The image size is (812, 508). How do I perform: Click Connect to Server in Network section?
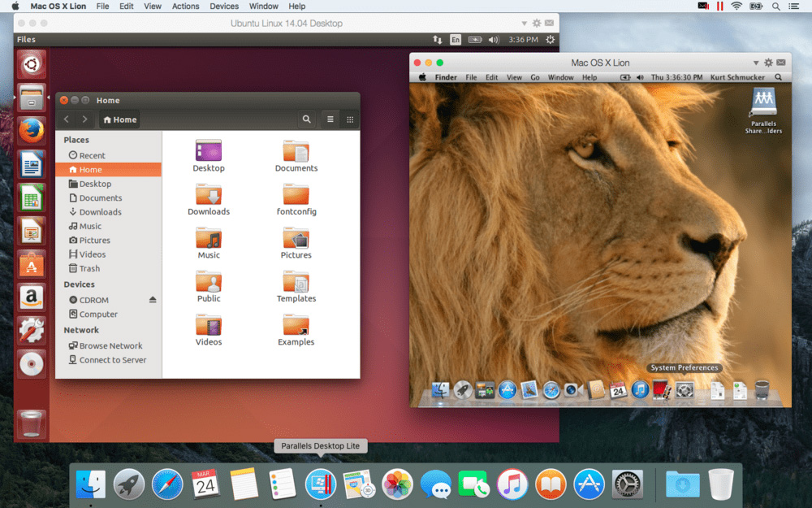pos(112,360)
